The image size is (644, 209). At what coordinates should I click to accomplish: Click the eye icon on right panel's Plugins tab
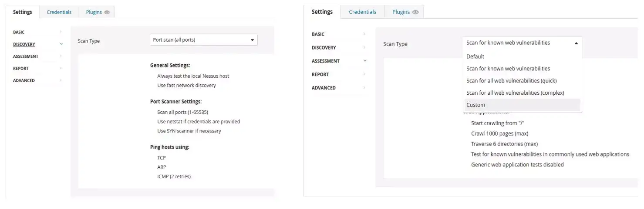tap(415, 12)
